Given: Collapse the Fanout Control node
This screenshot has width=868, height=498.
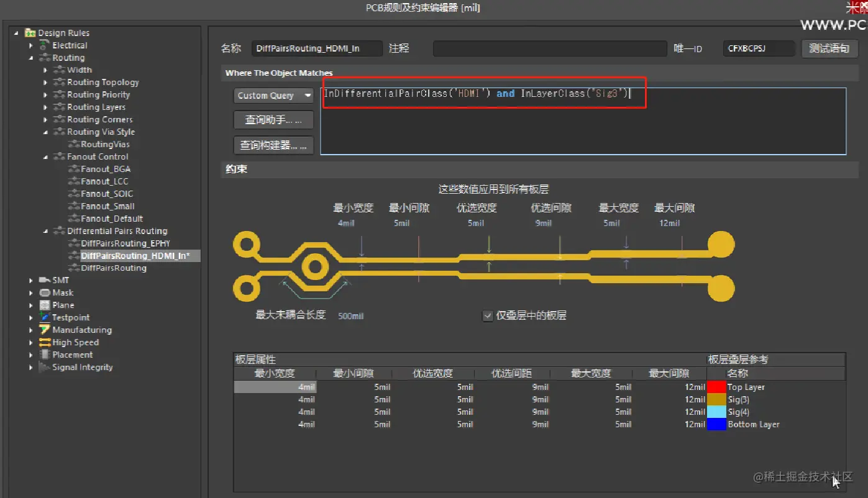Looking at the screenshot, I should 46,157.
